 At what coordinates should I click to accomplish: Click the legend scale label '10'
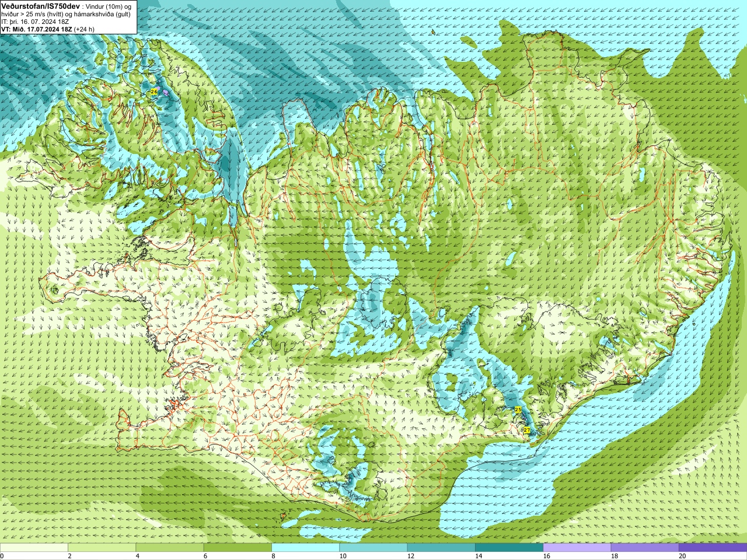(x=343, y=556)
